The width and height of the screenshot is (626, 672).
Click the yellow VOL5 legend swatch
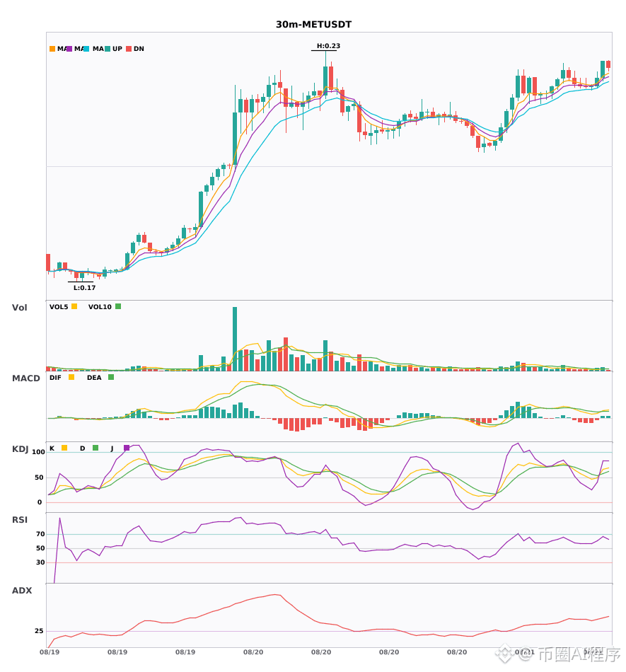[74, 306]
